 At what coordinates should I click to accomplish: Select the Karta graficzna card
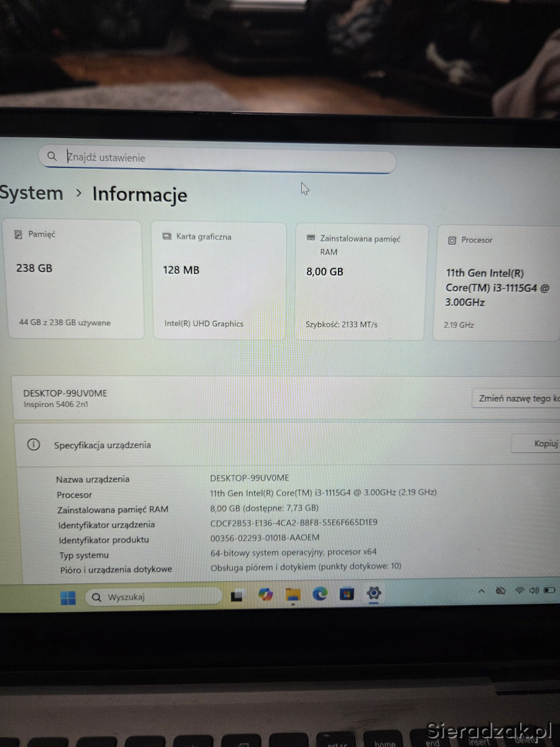(x=219, y=280)
